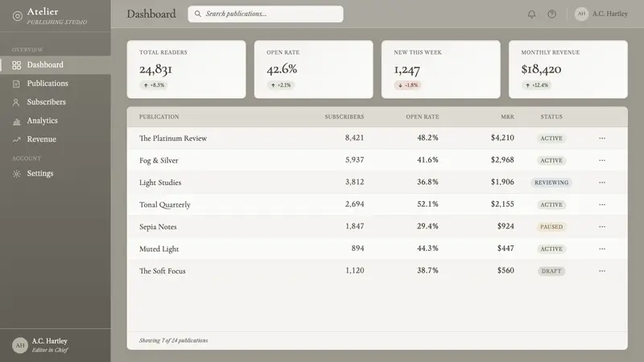Open Fog & Silver publication
Viewport: 644px width, 362px height.
pyautogui.click(x=159, y=160)
